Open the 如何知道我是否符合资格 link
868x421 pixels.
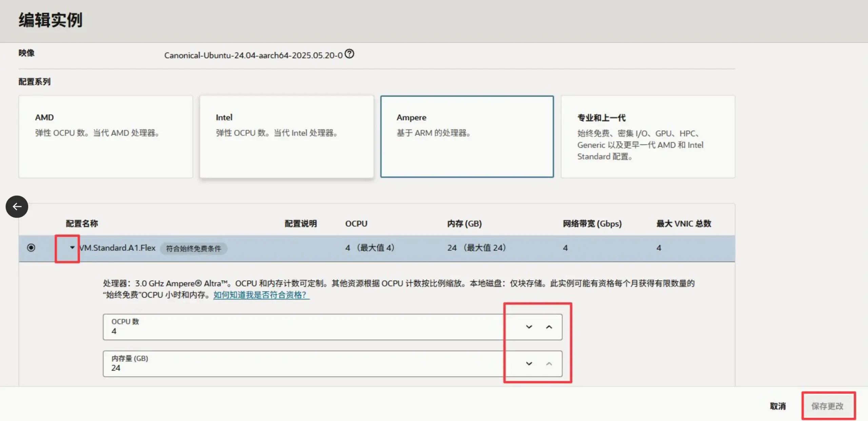pyautogui.click(x=261, y=295)
